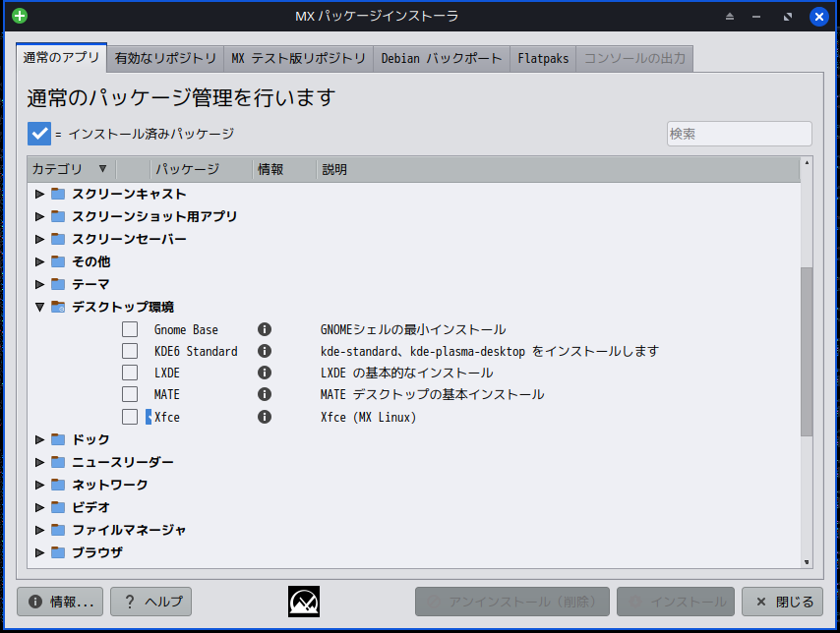Switch to 有効なリポジトリ tab
The image size is (840, 633).
click(165, 58)
